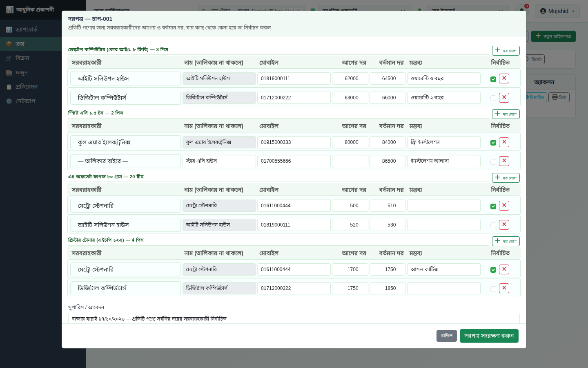Open supplier dropdown in the 510 quote row
Screen dimensions: 588x368
click(x=125, y=206)
